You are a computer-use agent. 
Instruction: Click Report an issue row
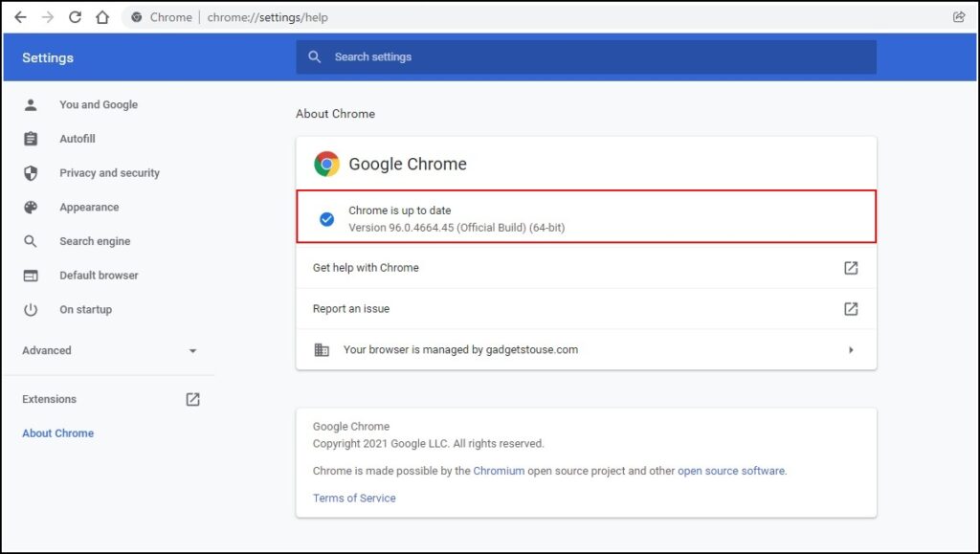click(587, 308)
